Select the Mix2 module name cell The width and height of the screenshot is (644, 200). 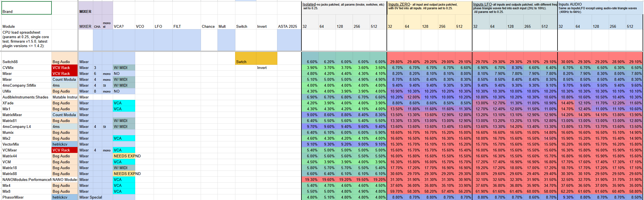click(26, 138)
